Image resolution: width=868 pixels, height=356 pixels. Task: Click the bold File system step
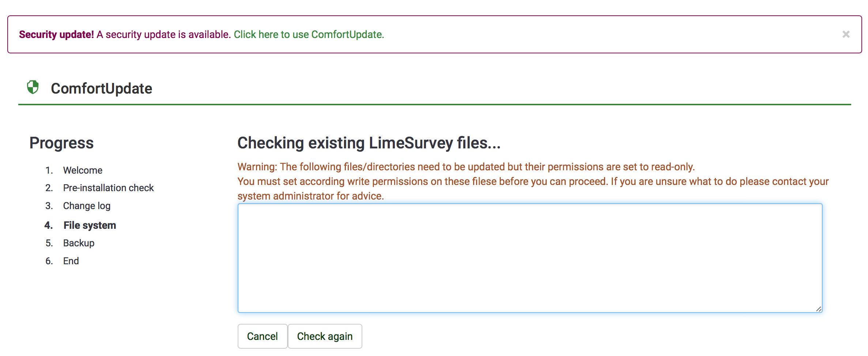[90, 225]
